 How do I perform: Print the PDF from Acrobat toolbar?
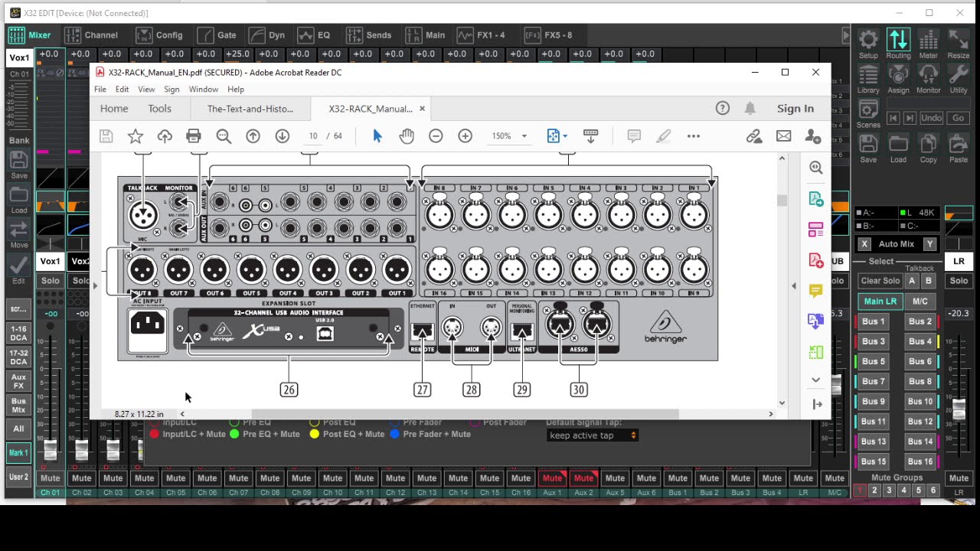(194, 136)
